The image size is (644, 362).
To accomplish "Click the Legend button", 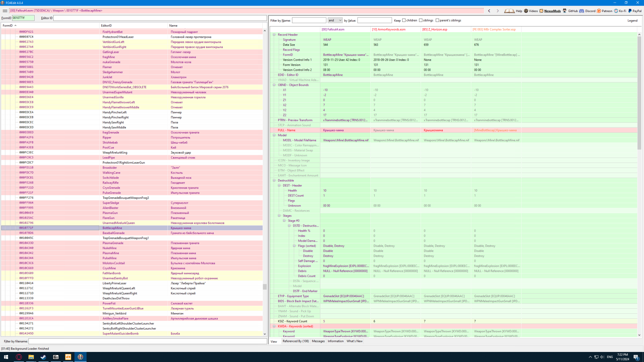I will coord(632,20).
